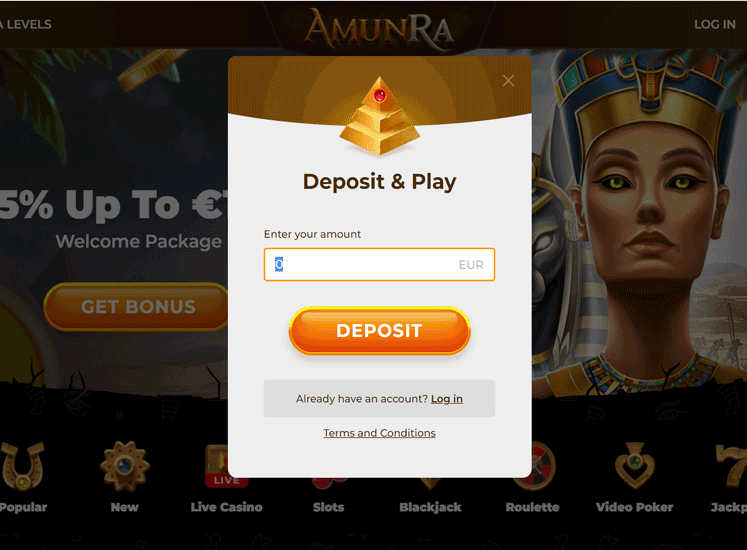Select the Slots category label

click(328, 507)
